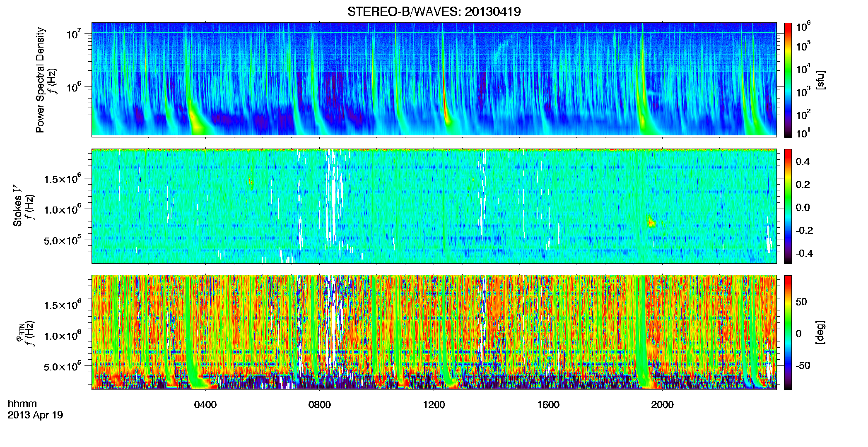The image size is (868, 447).
Task: Click the hhmm time format label
Action: [22, 404]
